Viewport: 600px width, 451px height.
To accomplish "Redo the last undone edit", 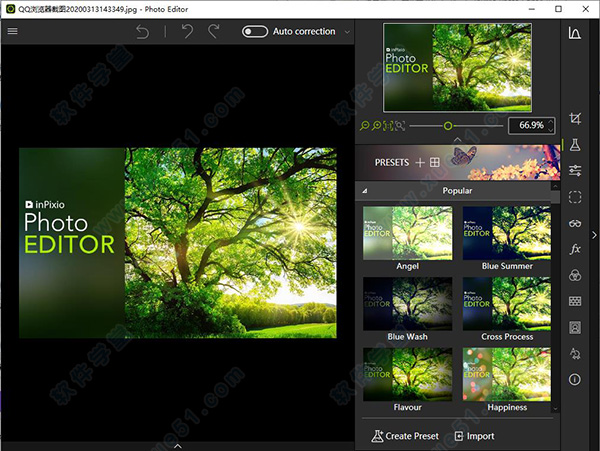I will pos(214,31).
